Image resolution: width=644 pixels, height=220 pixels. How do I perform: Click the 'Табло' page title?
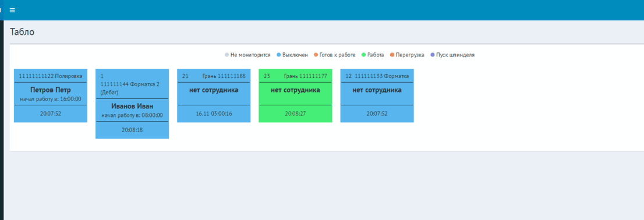coord(22,32)
